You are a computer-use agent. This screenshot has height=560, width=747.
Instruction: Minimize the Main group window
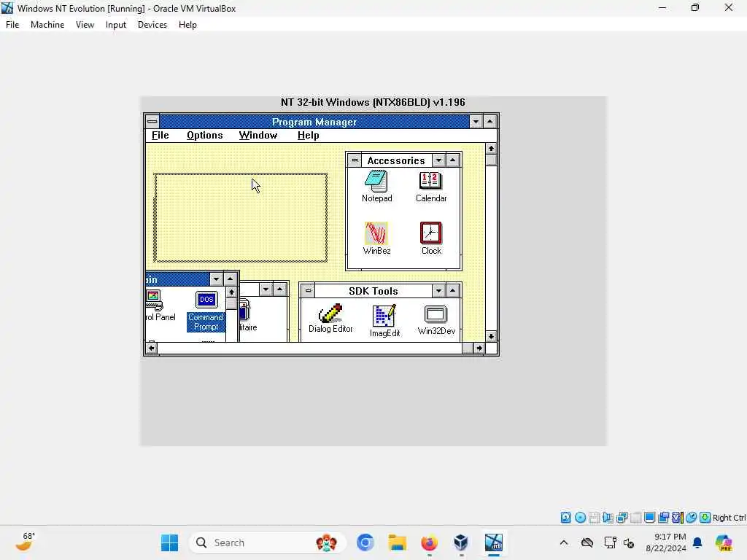(x=216, y=279)
